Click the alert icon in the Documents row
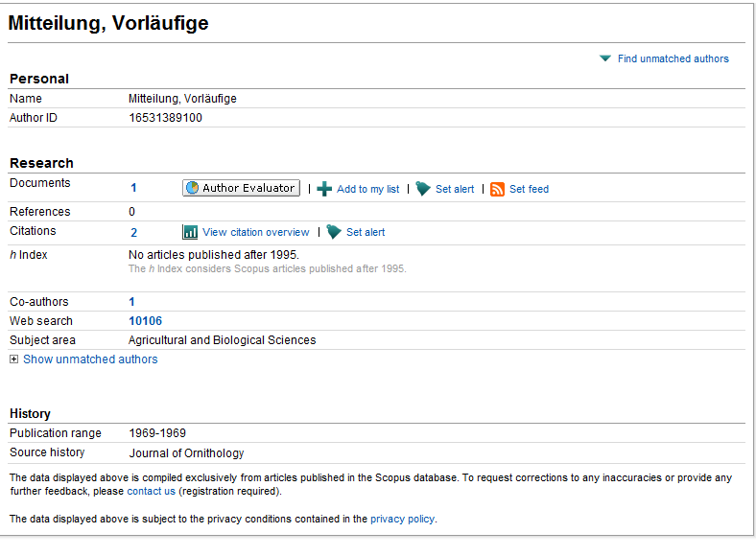The width and height of the screenshot is (756, 556). coord(423,189)
